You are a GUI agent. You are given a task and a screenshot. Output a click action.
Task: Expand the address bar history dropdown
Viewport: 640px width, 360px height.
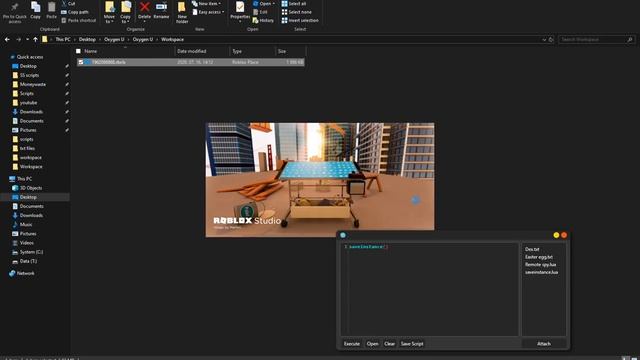pyautogui.click(x=544, y=40)
